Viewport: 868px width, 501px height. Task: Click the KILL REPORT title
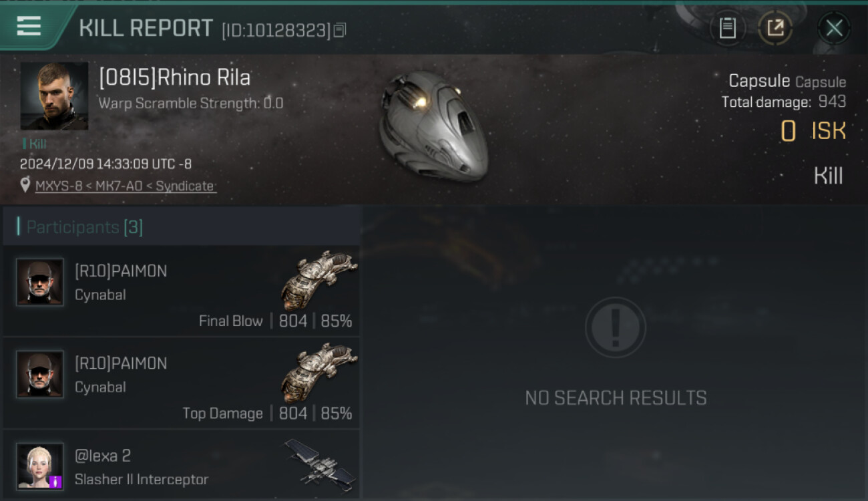click(x=146, y=29)
